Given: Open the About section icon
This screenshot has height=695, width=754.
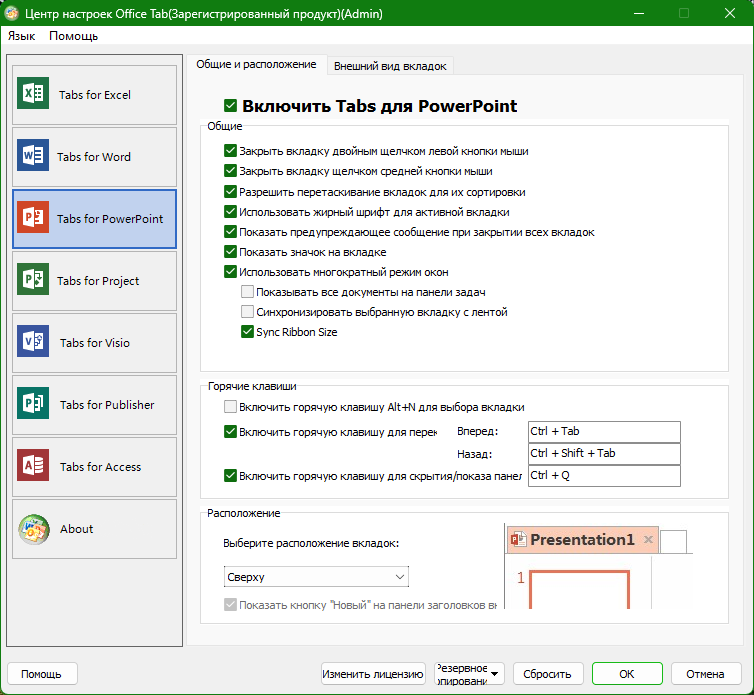Looking at the screenshot, I should tap(34, 530).
